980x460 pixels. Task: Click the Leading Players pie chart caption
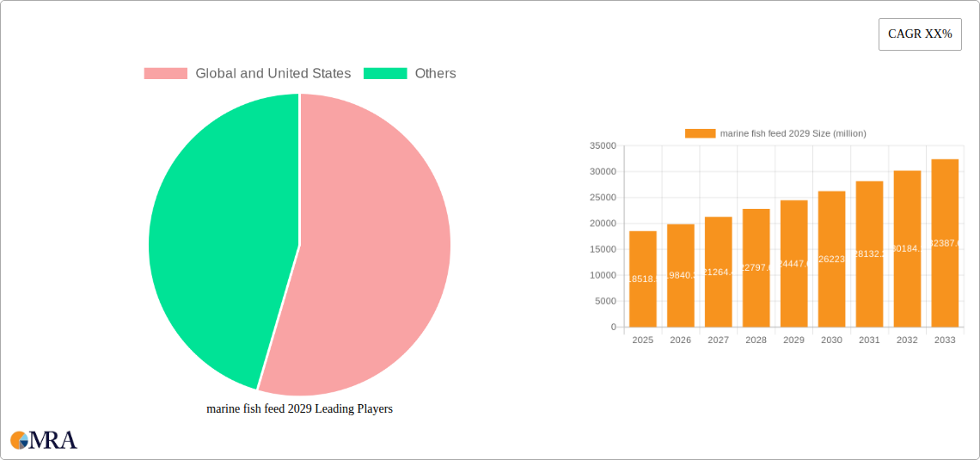coord(299,409)
